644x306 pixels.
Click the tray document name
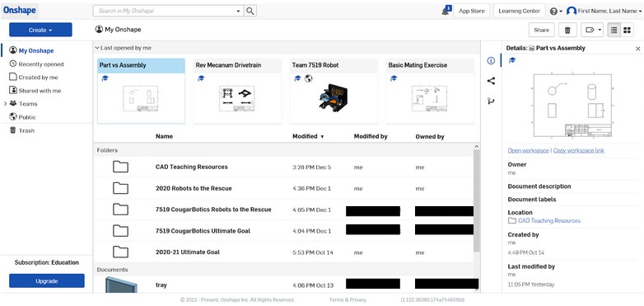pos(161,285)
